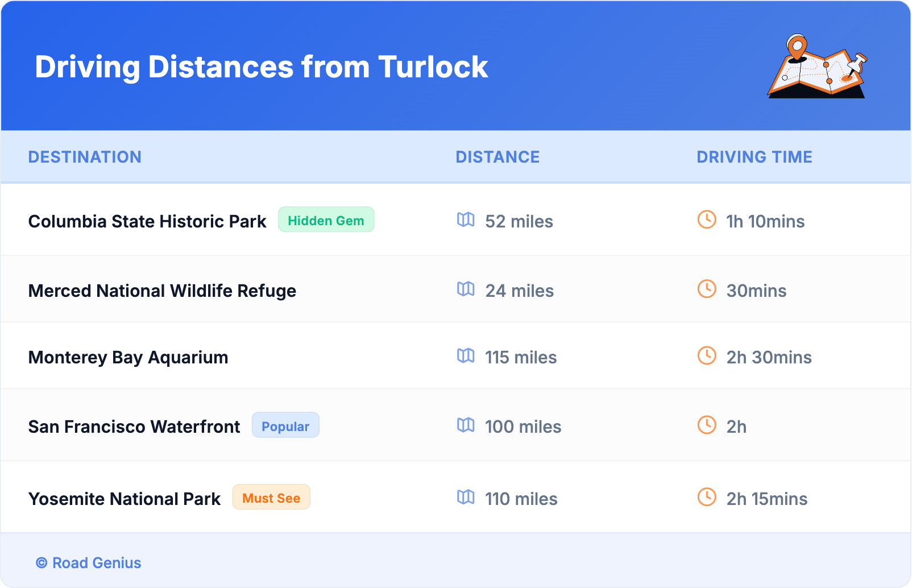This screenshot has height=588, width=912.
Task: Open the Road Genius copyright link
Action: pos(89,562)
